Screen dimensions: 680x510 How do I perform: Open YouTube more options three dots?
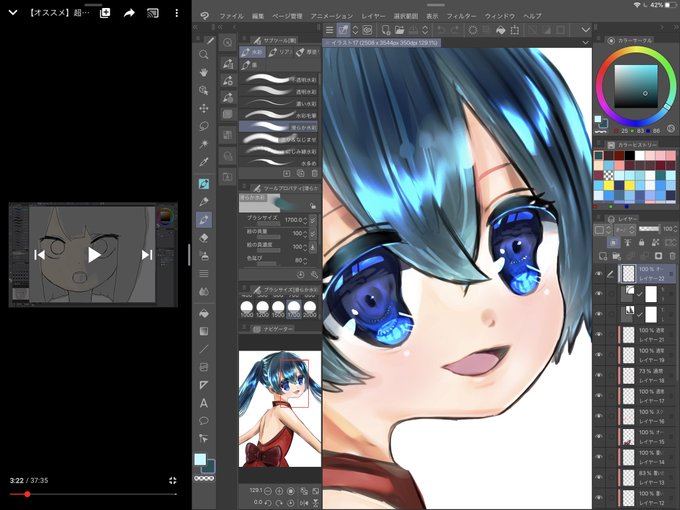(177, 13)
